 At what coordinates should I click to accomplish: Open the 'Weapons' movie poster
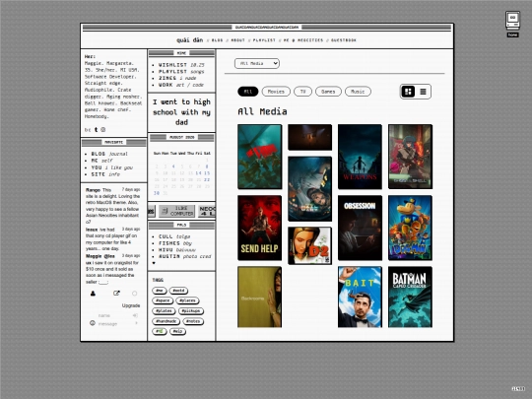[360, 157]
